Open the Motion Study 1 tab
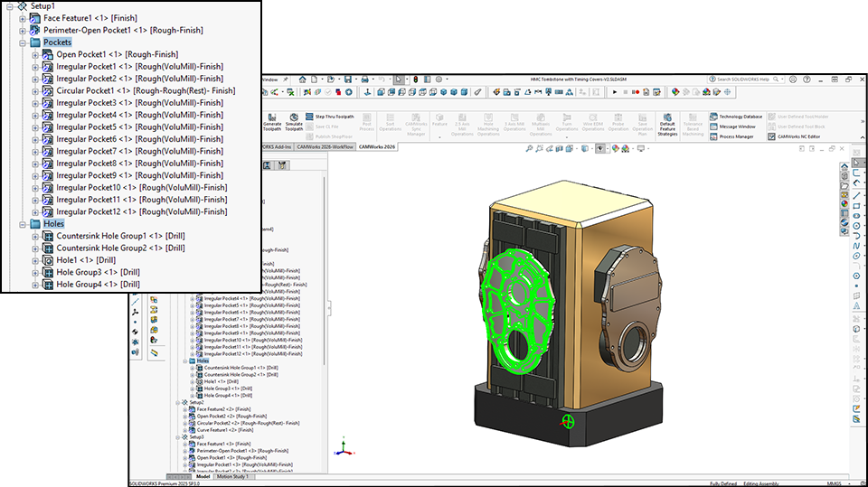Image resolution: width=868 pixels, height=487 pixels. click(234, 476)
